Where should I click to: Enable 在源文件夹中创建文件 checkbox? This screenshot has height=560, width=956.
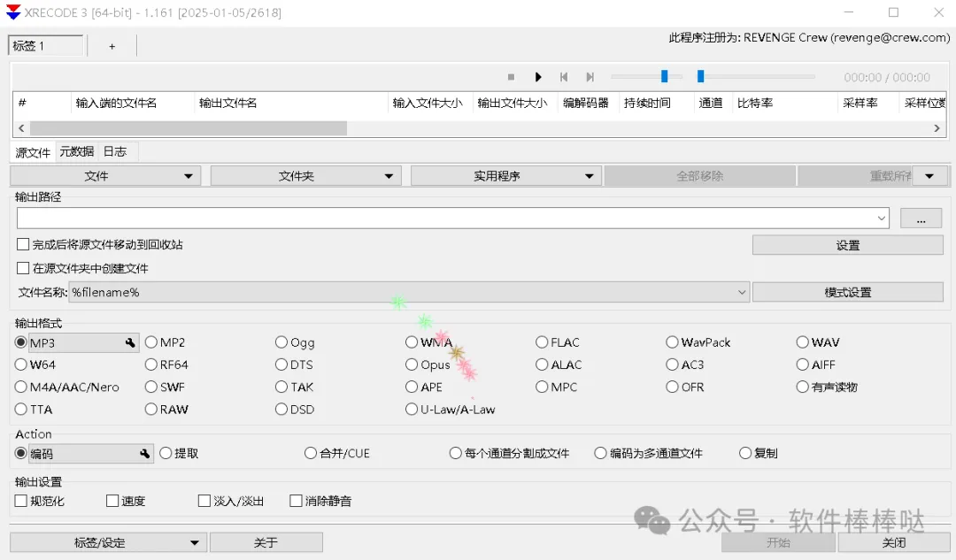tap(23, 268)
